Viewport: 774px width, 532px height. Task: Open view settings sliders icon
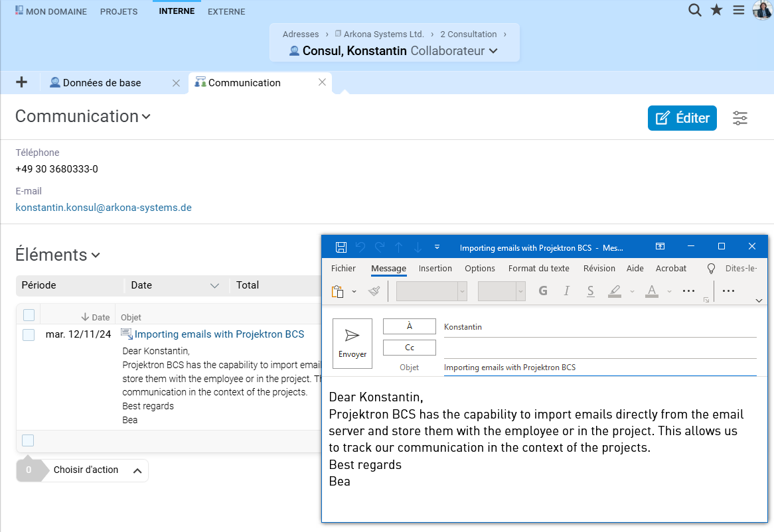(739, 118)
